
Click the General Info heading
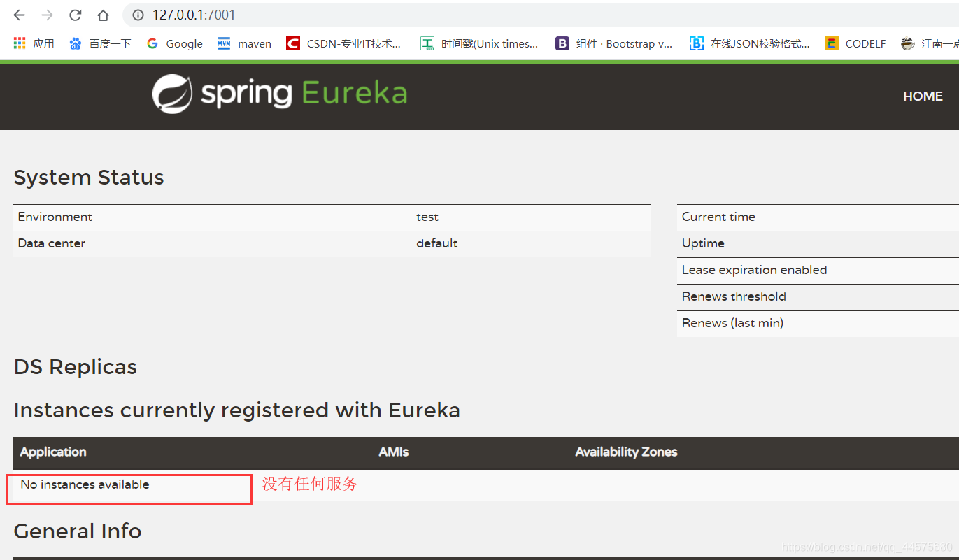pyautogui.click(x=78, y=531)
